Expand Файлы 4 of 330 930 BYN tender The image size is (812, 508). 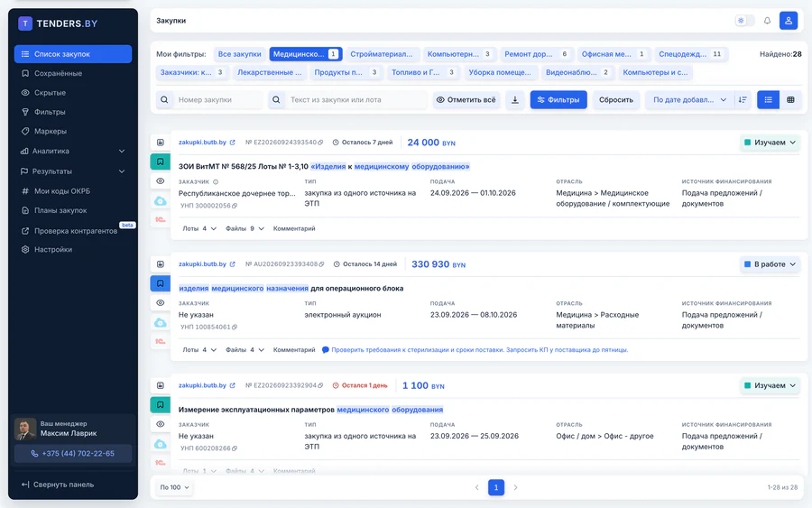coord(245,350)
